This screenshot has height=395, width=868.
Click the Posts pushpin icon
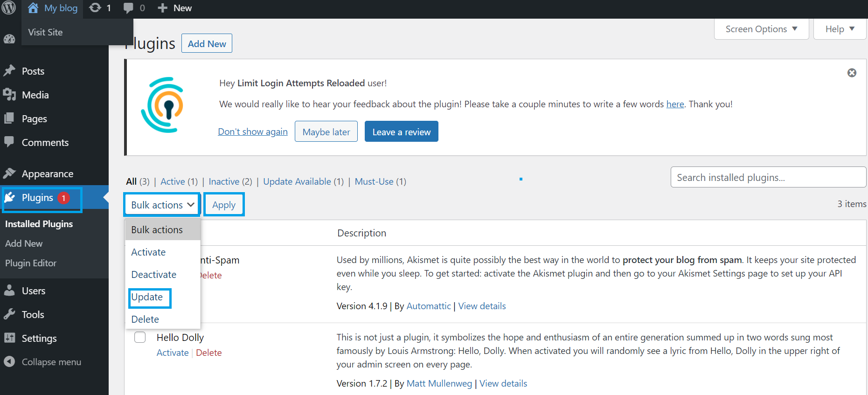(x=9, y=71)
